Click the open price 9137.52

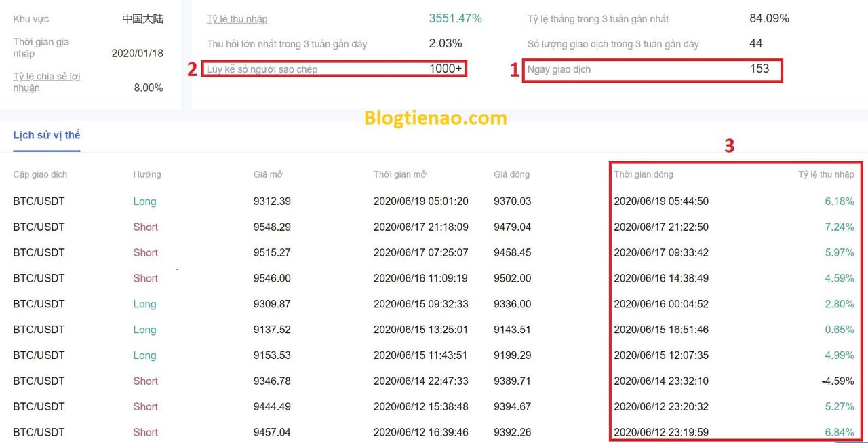[272, 330]
